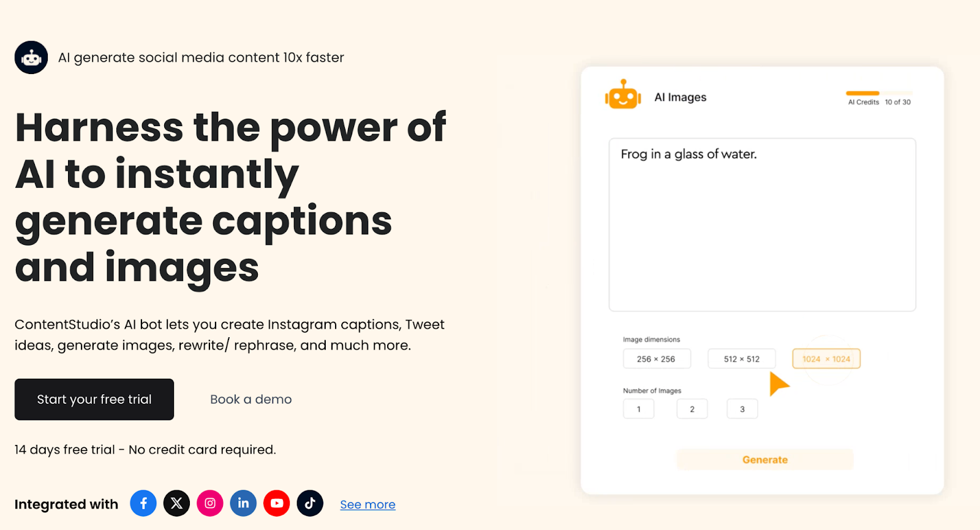
Task: Select the Instagram icon
Action: click(209, 503)
